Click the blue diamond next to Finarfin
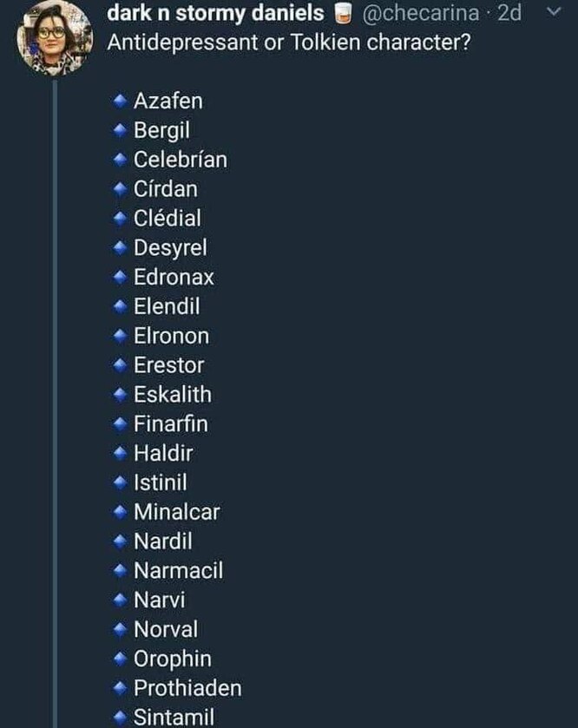Screen dimensions: 578x728 pyautogui.click(x=120, y=424)
